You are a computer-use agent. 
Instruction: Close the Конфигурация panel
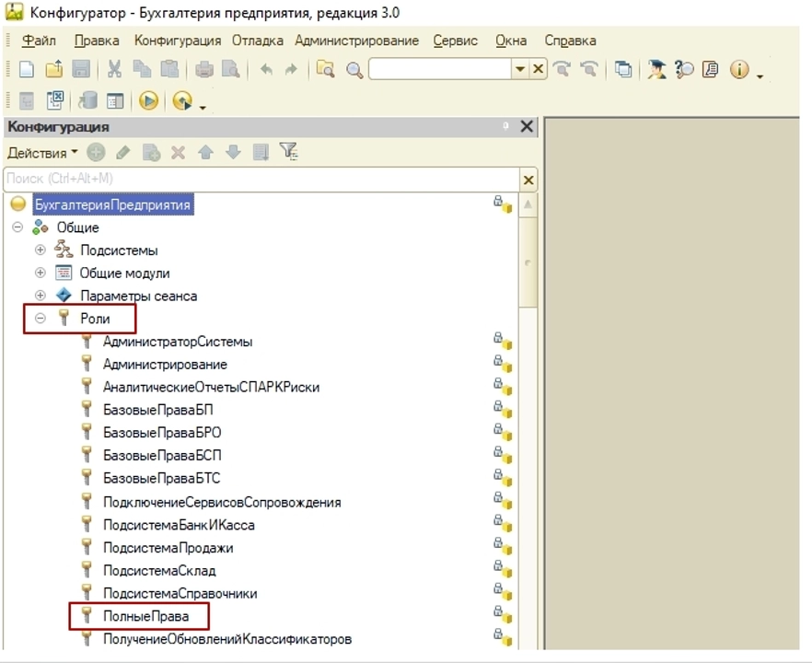(527, 126)
